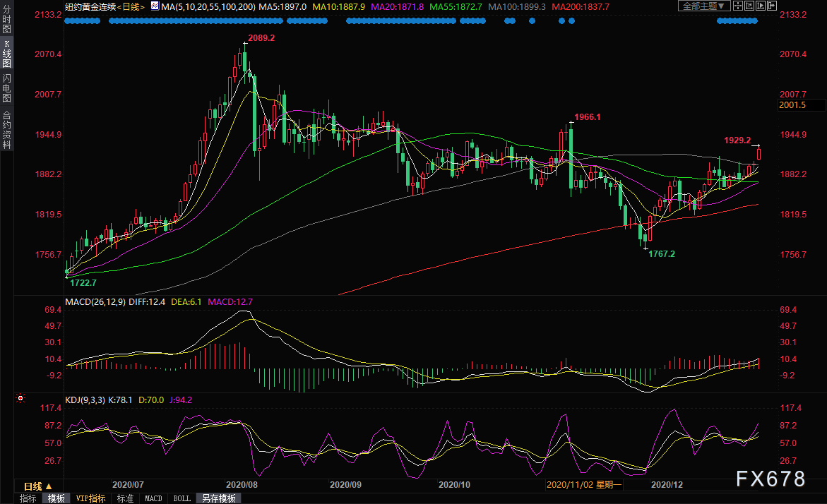Click the MA200:1837.7 value
This screenshot has height=504, width=827.
click(x=581, y=7)
